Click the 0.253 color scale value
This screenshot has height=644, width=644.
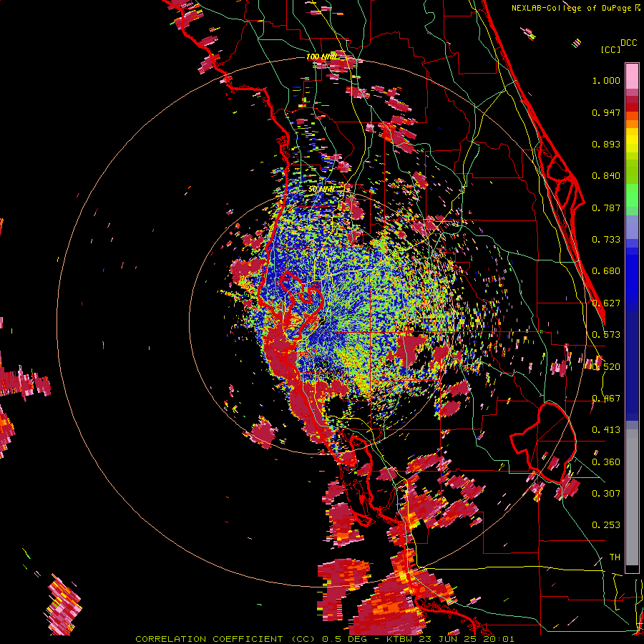pos(606,525)
